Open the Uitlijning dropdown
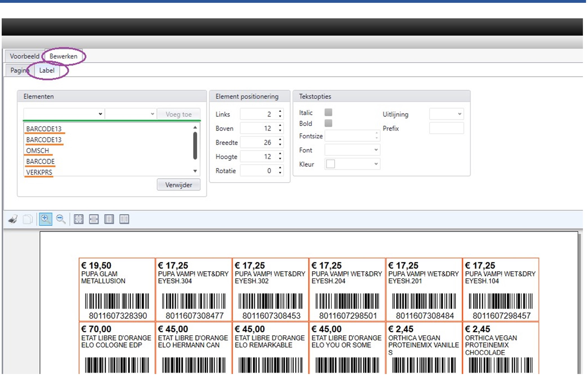This screenshot has width=588, height=383. point(446,114)
